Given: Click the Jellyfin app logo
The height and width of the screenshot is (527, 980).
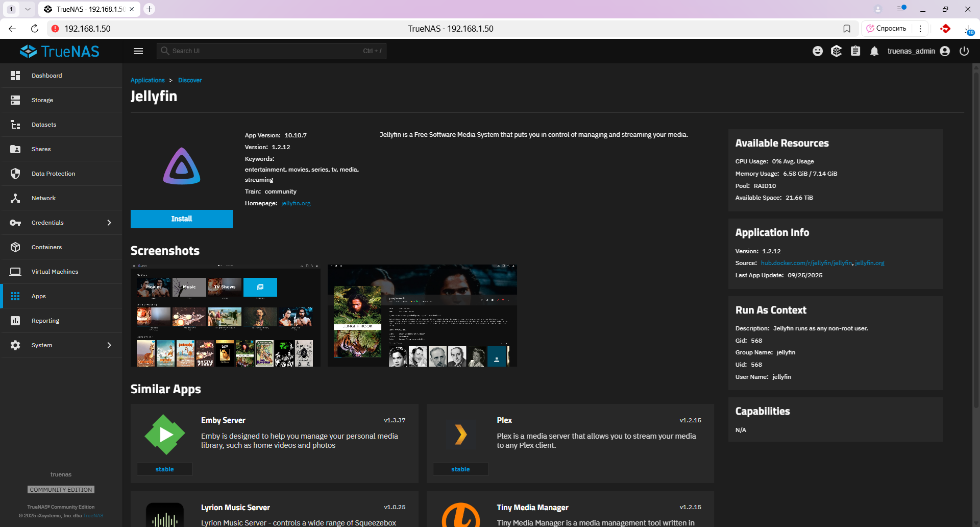Looking at the screenshot, I should click(182, 166).
